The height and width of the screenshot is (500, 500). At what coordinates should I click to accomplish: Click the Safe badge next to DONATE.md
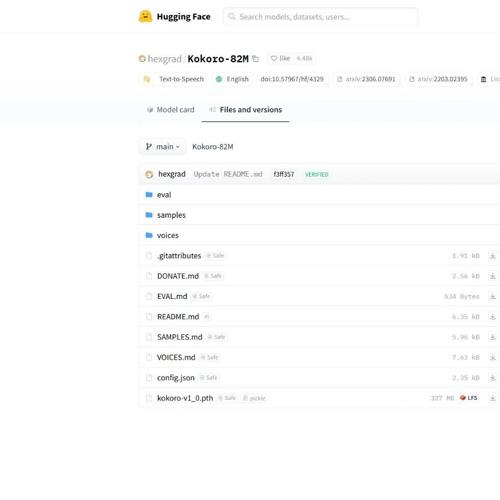pyautogui.click(x=213, y=276)
